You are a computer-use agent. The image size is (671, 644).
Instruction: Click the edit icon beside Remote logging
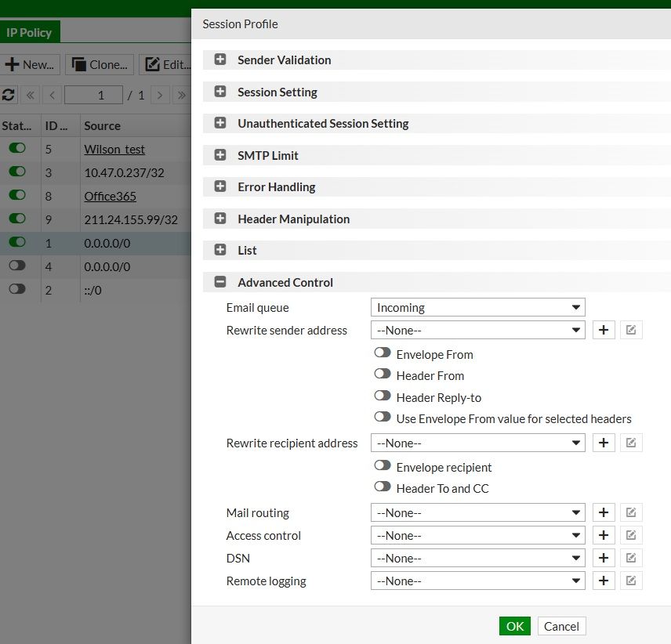coord(631,581)
